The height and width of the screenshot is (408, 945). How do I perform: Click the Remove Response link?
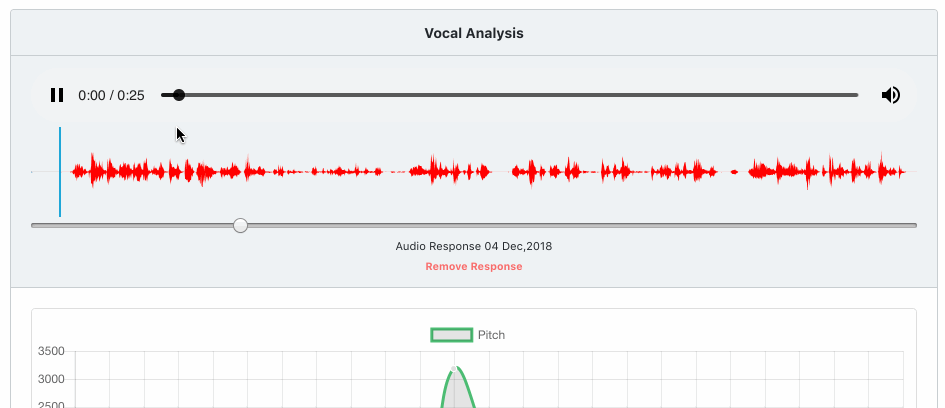click(474, 266)
